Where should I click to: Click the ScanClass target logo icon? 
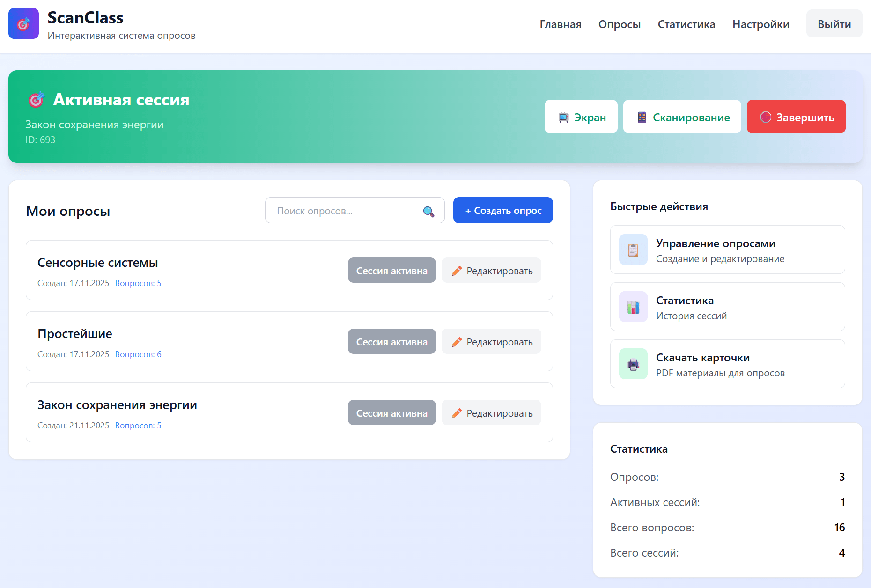click(x=23, y=23)
